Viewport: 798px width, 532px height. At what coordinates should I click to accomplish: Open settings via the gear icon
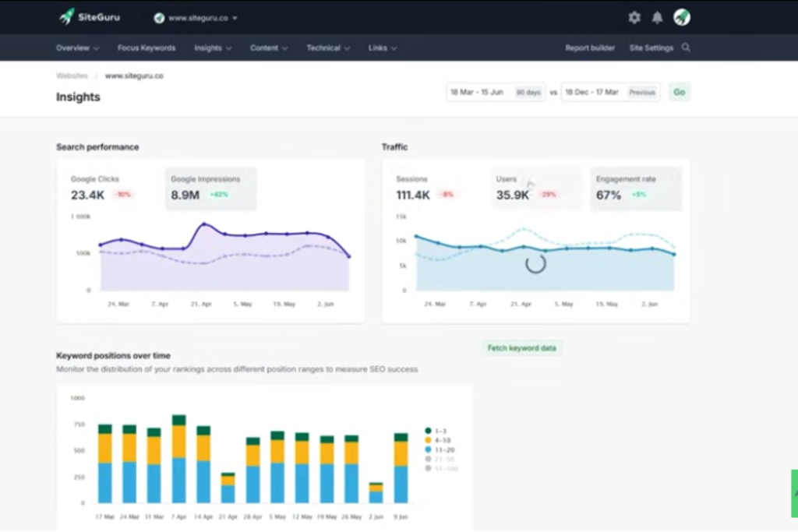[x=634, y=17]
